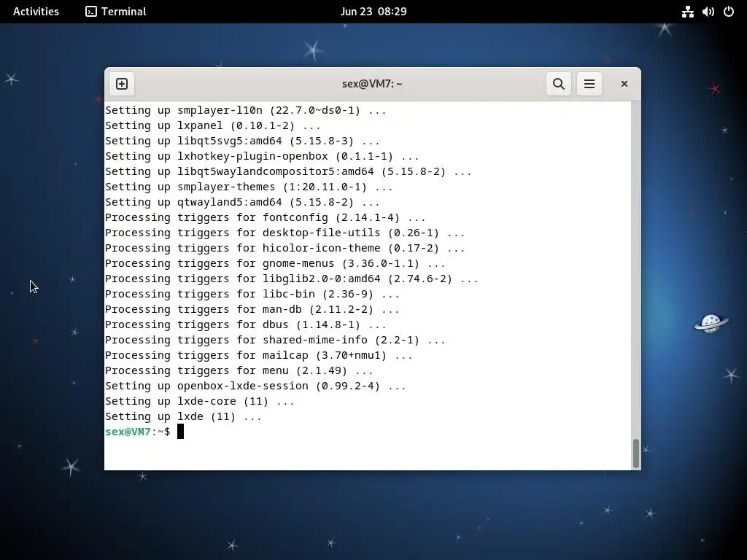Open the terminal hamburger menu
747x560 pixels.
click(589, 84)
